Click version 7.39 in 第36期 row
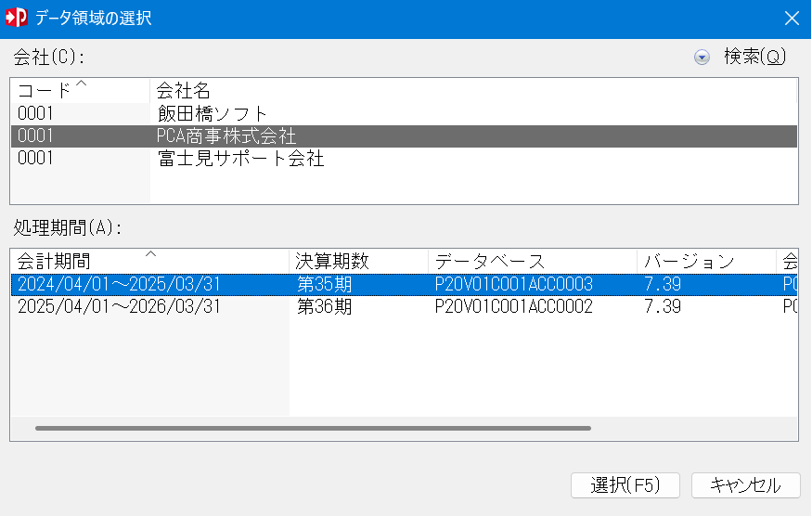Image resolution: width=812 pixels, height=516 pixels. 663,306
